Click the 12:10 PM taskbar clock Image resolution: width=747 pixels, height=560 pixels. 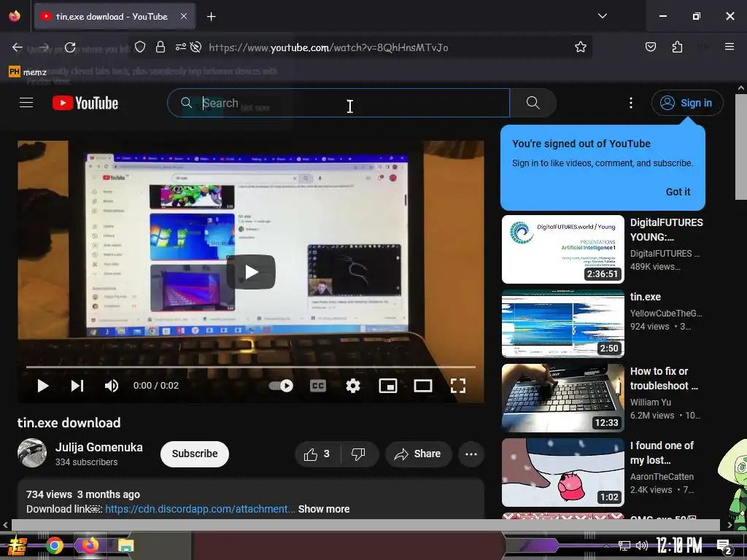(x=679, y=545)
